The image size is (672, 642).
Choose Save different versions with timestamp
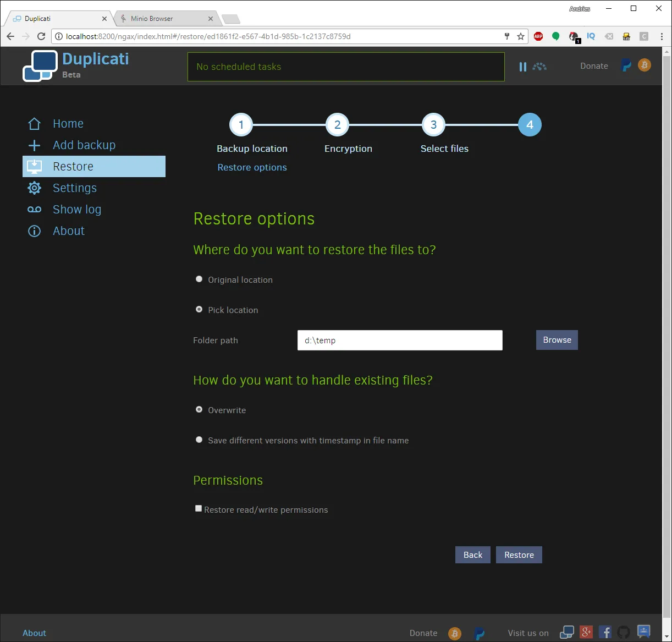199,440
